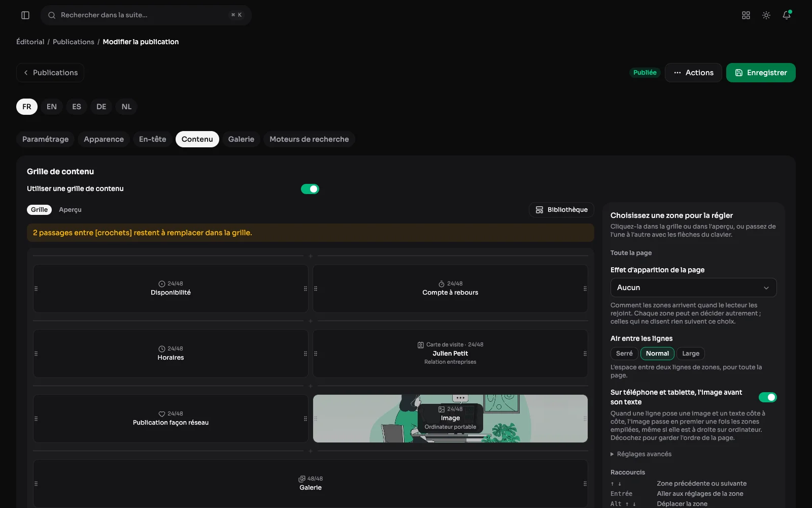The width and height of the screenshot is (812, 508).
Task: Click drag handle right of Disponibilité zone
Action: pyautogui.click(x=306, y=289)
